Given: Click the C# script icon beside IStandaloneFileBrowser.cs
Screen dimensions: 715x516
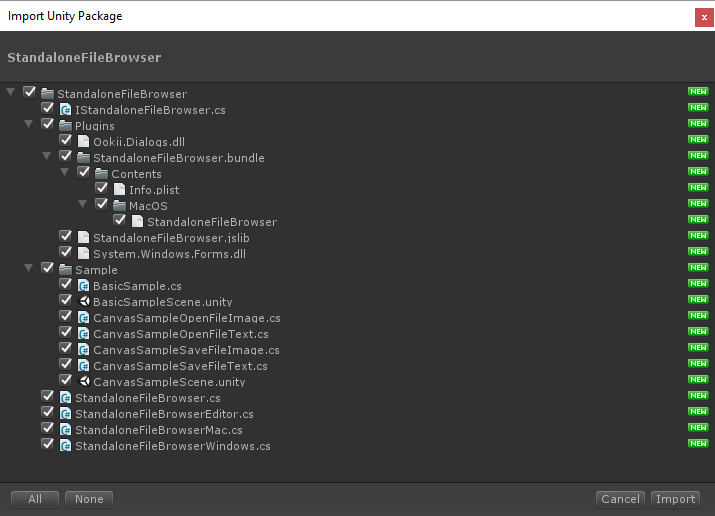Looking at the screenshot, I should click(66, 110).
